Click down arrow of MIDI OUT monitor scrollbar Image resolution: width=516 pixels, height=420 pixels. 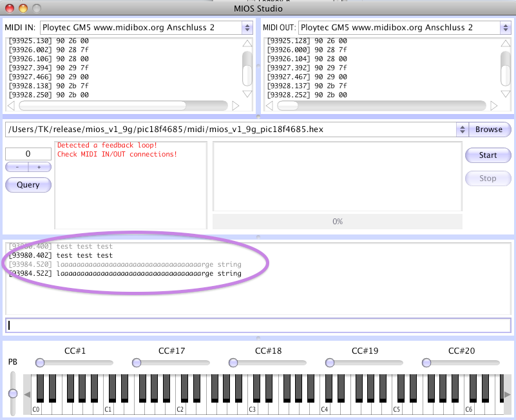pyautogui.click(x=506, y=94)
